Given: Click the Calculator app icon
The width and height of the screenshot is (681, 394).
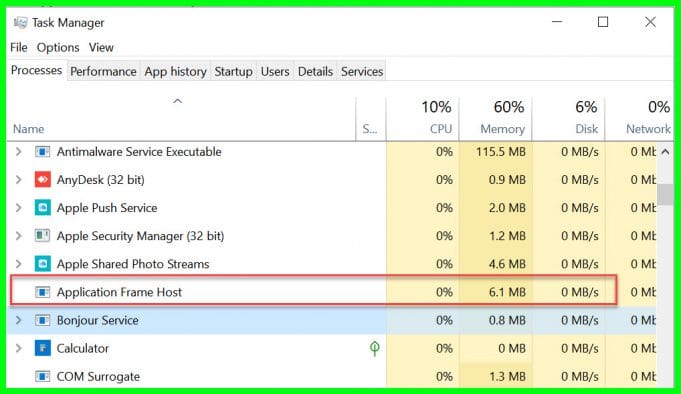Looking at the screenshot, I should [x=43, y=348].
